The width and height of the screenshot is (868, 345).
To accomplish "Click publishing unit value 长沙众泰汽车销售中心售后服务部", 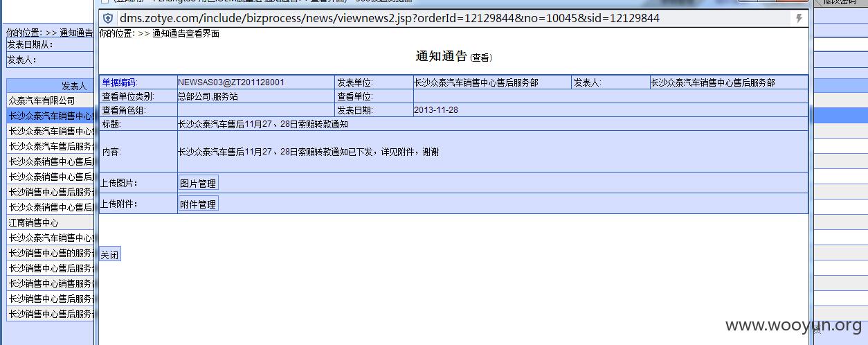I will (x=476, y=82).
